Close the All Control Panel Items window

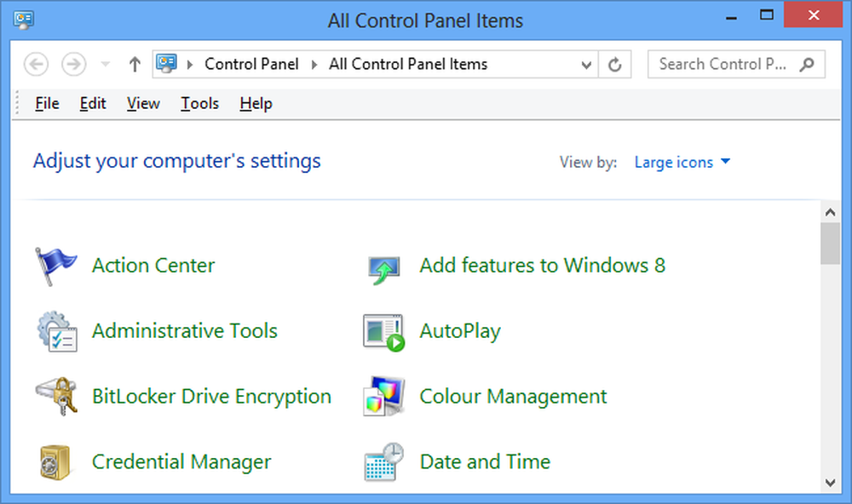point(814,14)
